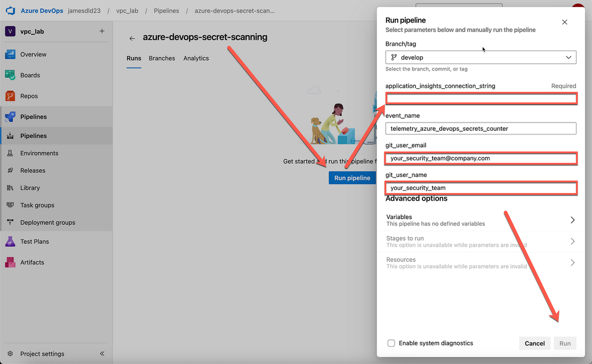Switch to the Runs tab
592x364 pixels.
click(x=134, y=58)
